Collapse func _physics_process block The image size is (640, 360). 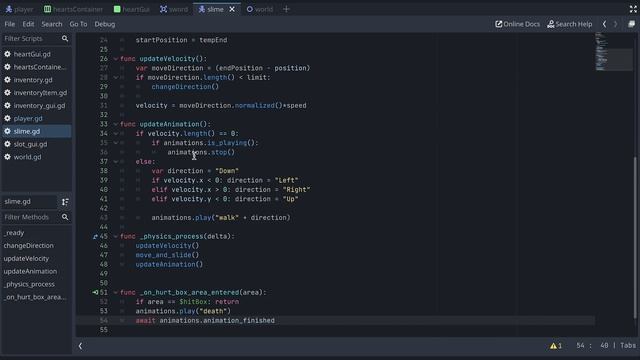(116, 236)
